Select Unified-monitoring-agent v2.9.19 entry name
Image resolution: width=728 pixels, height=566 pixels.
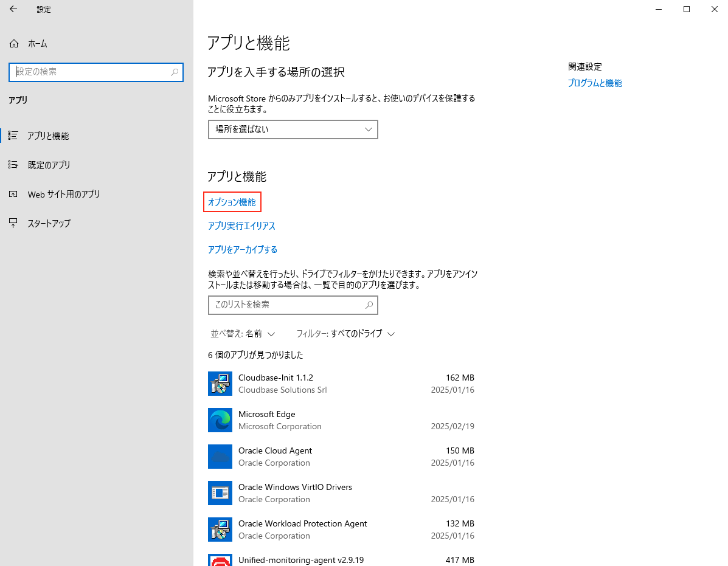[301, 560]
